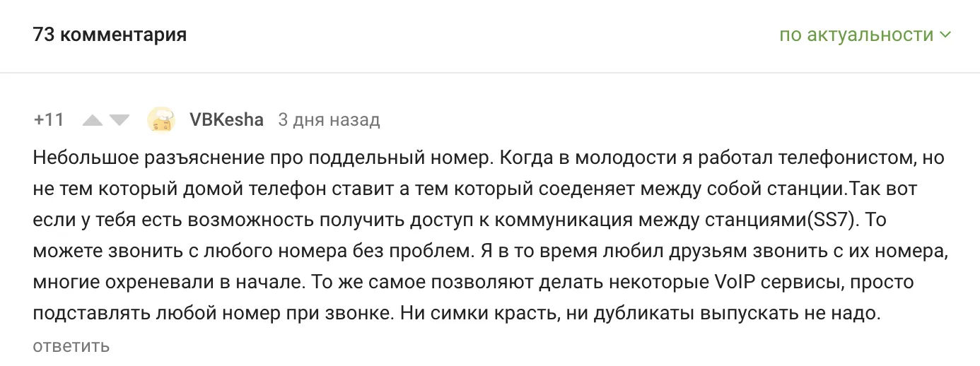
Task: Click the chevron beside "по актуальности"
Action: [x=945, y=35]
